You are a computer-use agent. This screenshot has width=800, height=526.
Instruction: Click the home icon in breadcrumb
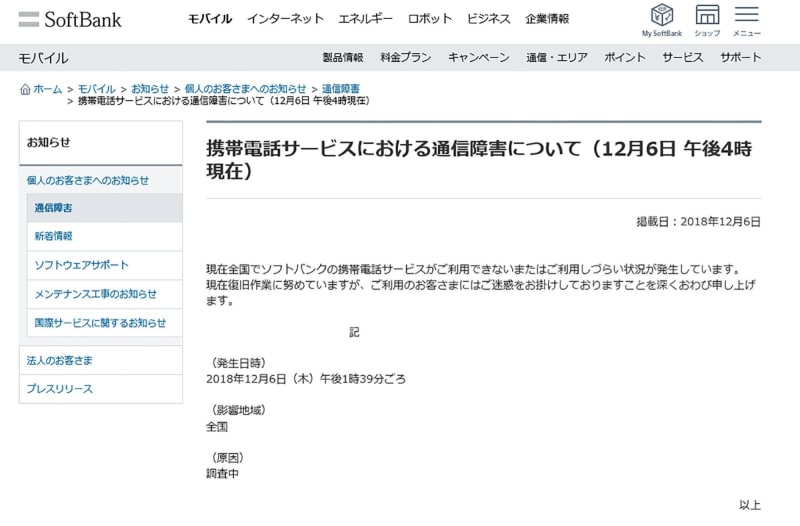(25, 89)
